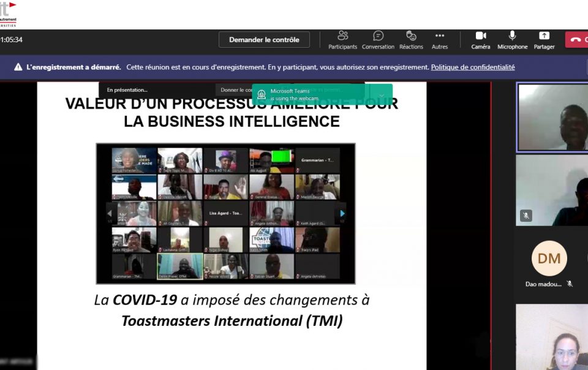
Task: Click the logo in the top-left corner
Action: (8, 13)
